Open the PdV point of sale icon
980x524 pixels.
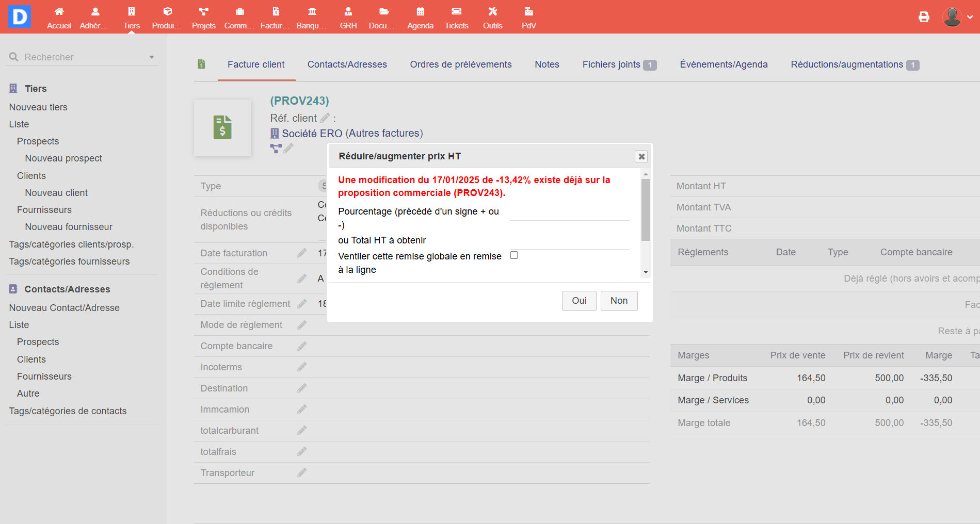(x=528, y=12)
